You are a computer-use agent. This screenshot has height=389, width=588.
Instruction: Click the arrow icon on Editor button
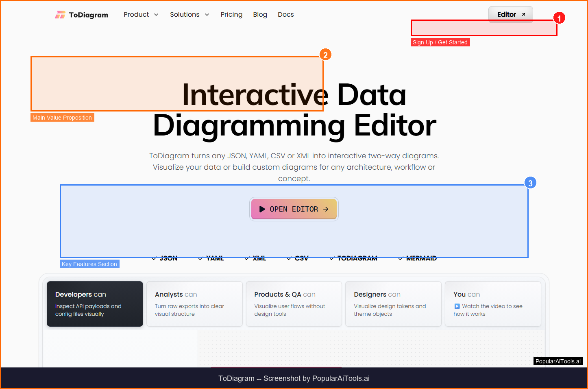pos(523,15)
